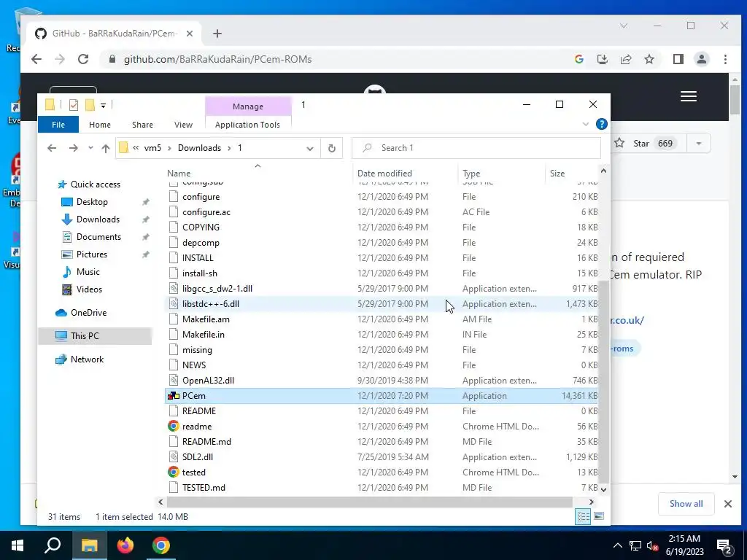Select the SDL2.dll file

click(381, 456)
